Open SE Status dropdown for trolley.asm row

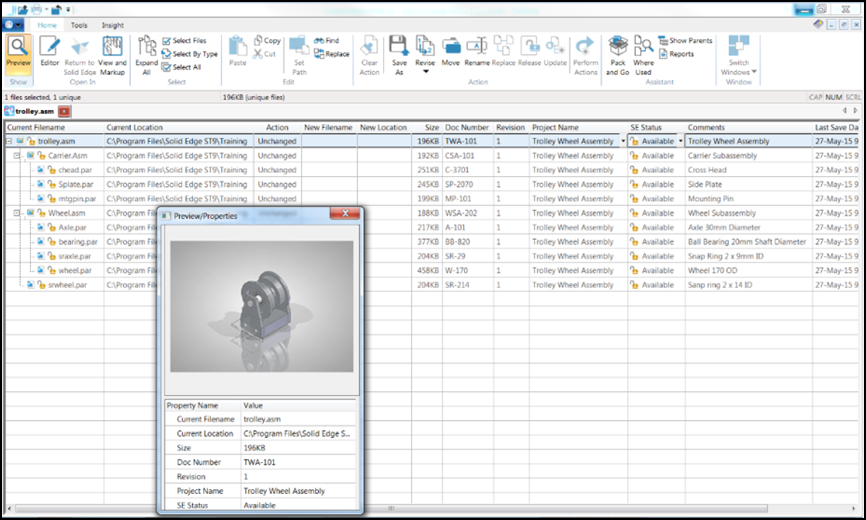point(680,141)
